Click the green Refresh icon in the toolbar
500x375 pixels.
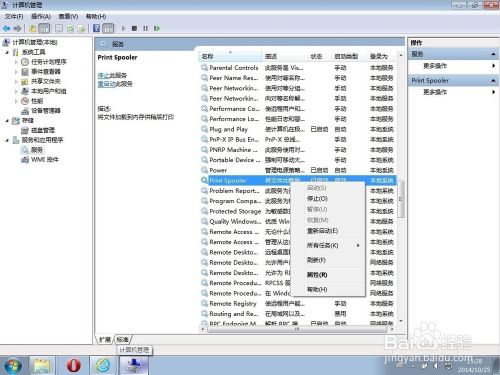click(x=70, y=29)
